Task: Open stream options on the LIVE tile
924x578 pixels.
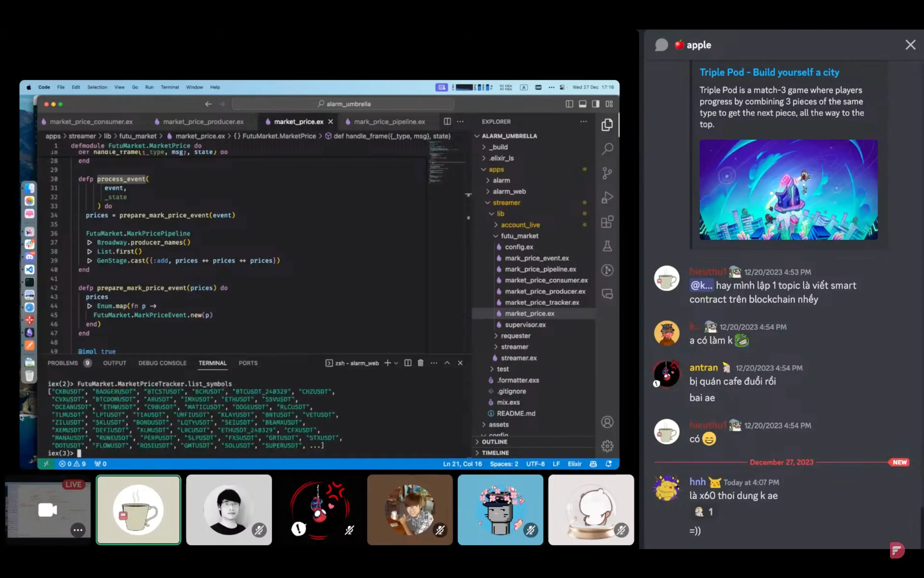Action: 78,530
